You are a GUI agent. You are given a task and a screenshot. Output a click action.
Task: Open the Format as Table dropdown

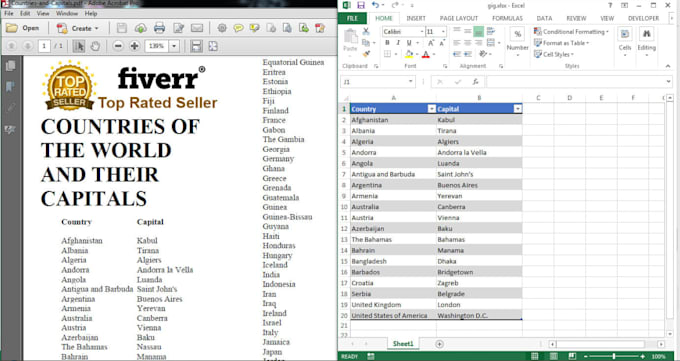(x=562, y=43)
